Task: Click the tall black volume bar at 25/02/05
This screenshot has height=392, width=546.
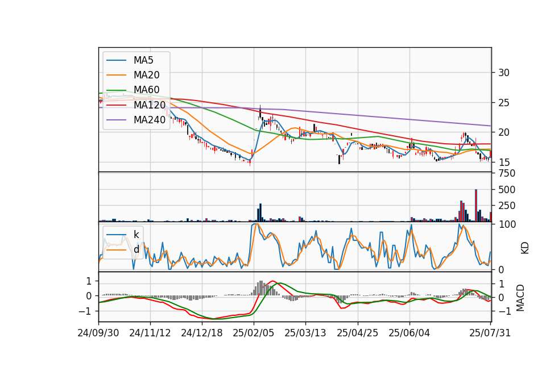Action: 260,212
